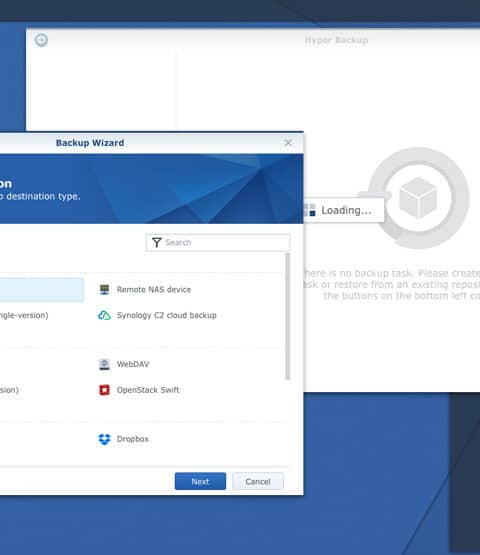Click the Hyper Backup window title
This screenshot has width=480, height=555.
336,40
